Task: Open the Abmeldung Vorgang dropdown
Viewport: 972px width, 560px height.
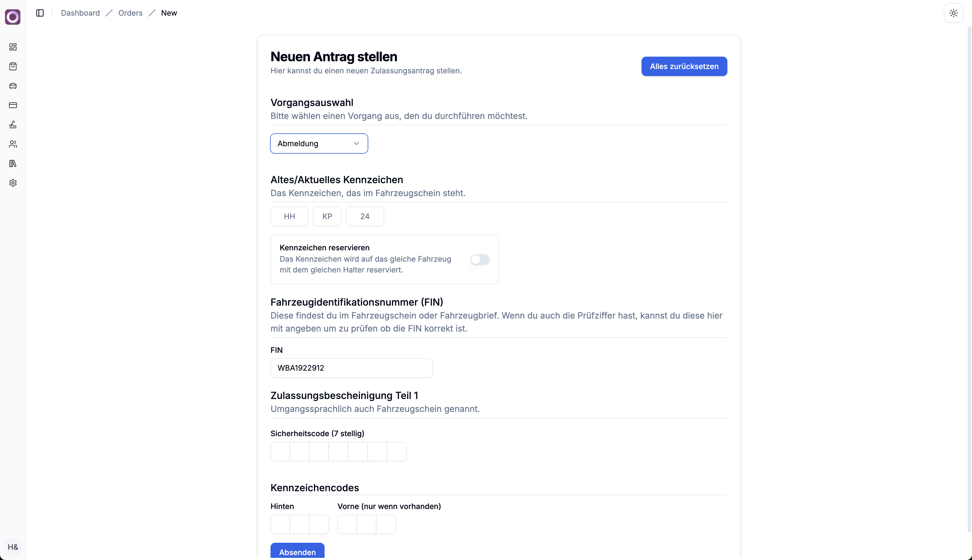Action: click(x=319, y=144)
